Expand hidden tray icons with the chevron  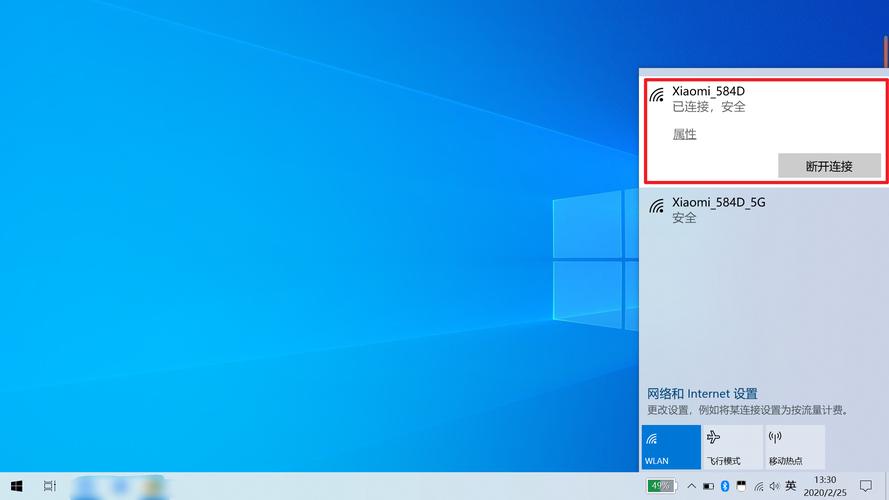[690, 486]
